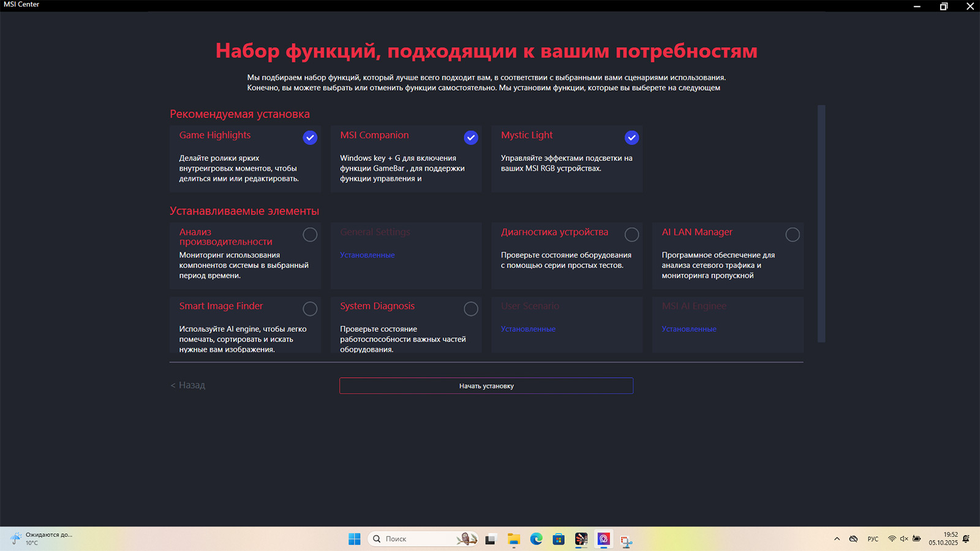
Task: Enable Диагностика устройства for installation
Action: point(631,234)
